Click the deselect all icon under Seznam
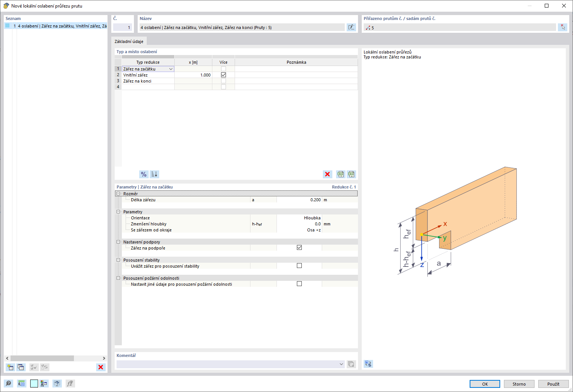The image size is (573, 392). click(45, 367)
